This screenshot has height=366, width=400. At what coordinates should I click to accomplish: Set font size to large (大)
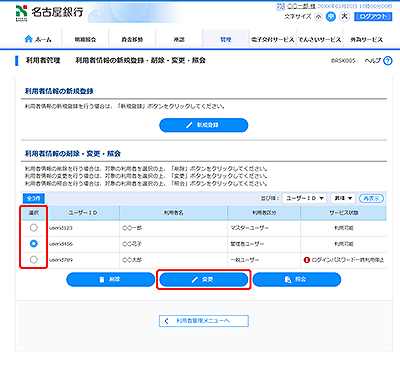point(344,16)
